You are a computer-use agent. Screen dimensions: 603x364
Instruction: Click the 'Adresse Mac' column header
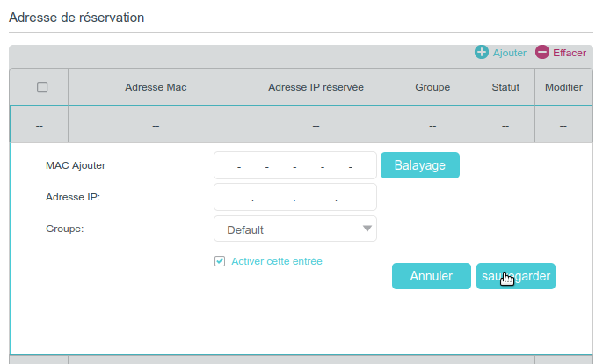click(x=156, y=87)
